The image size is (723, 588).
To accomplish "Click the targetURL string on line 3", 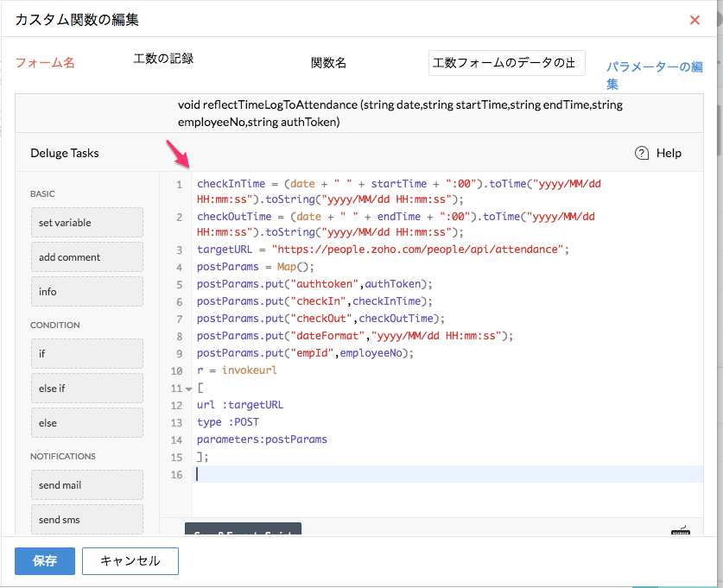I will [418, 250].
